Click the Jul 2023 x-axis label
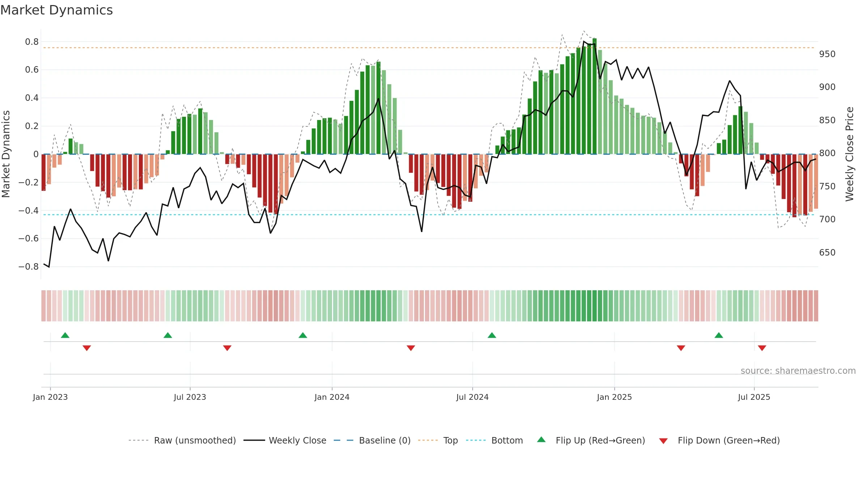 click(x=190, y=397)
